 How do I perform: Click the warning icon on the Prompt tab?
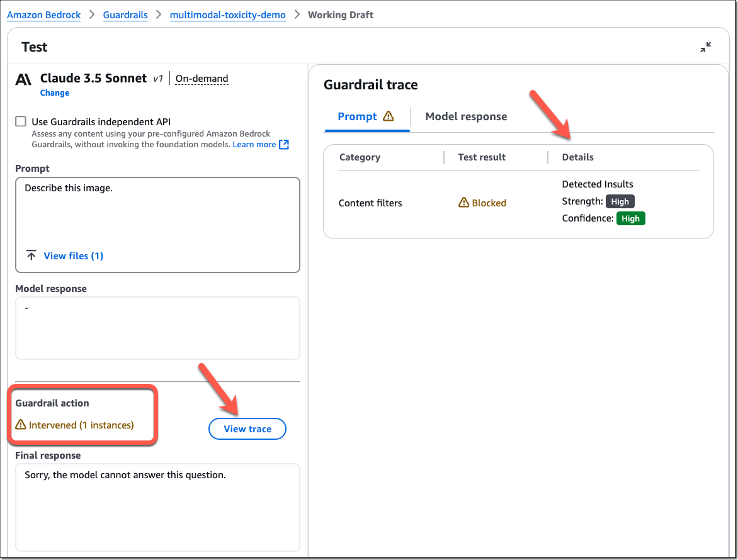tap(388, 116)
